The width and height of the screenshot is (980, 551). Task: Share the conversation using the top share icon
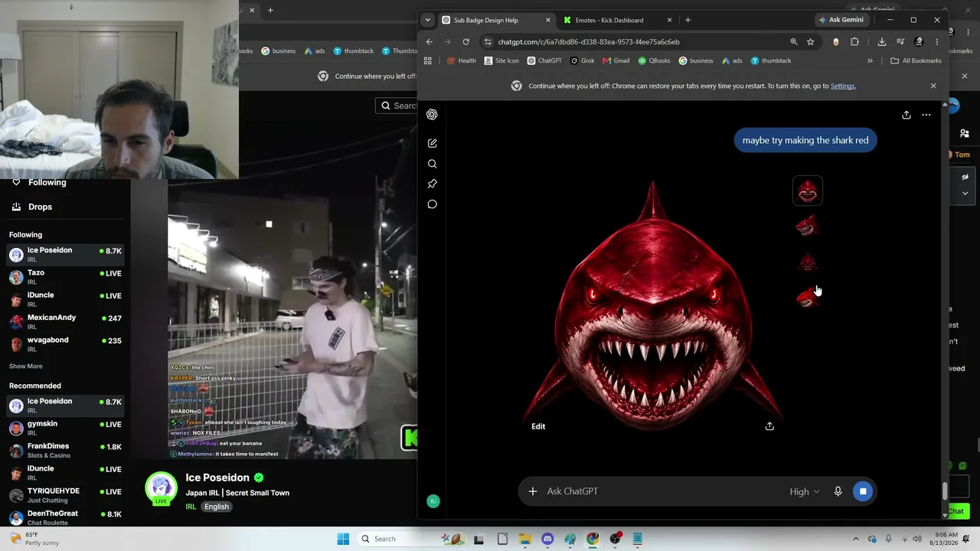click(x=906, y=115)
